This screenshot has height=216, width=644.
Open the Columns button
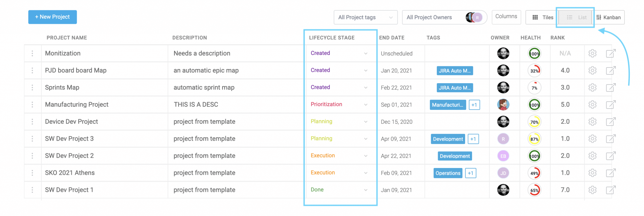pos(506,16)
